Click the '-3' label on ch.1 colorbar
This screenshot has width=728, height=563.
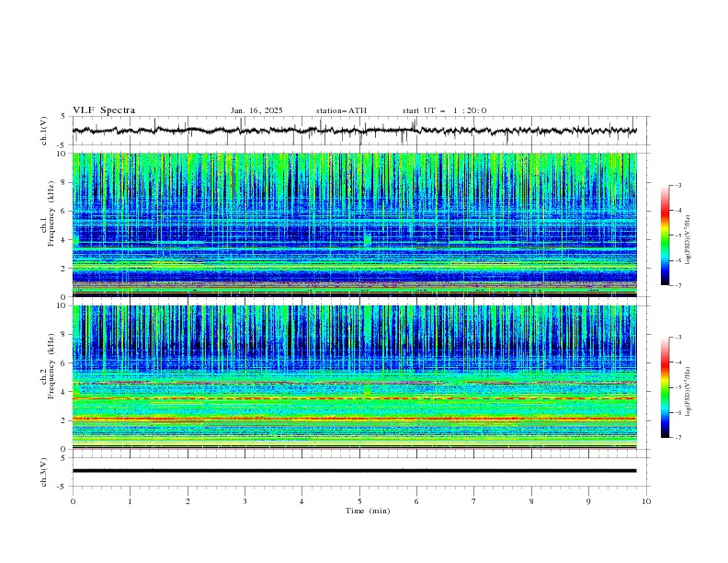coord(677,185)
